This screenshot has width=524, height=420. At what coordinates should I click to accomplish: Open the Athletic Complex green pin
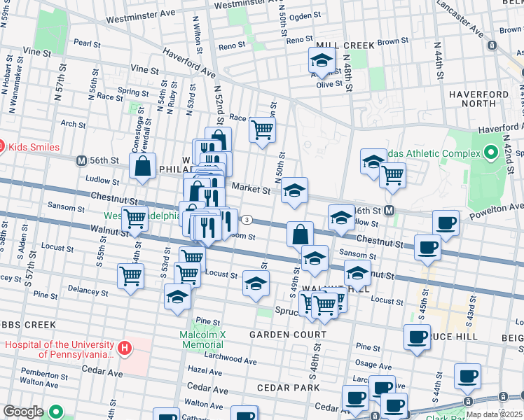pos(490,152)
